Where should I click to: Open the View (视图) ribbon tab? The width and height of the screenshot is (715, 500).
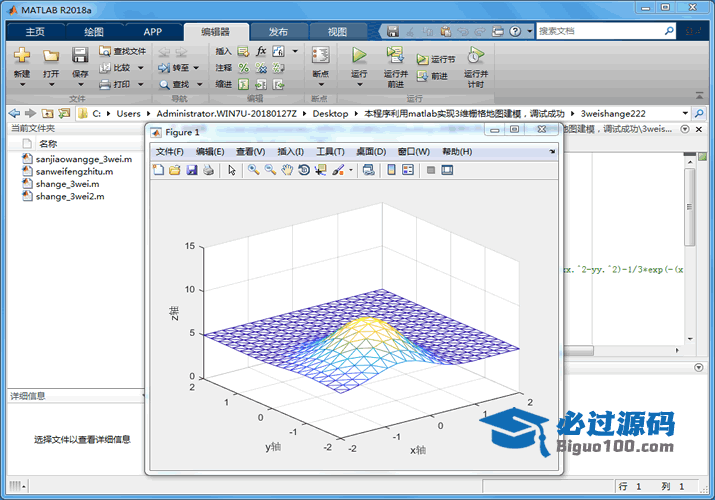pos(337,31)
